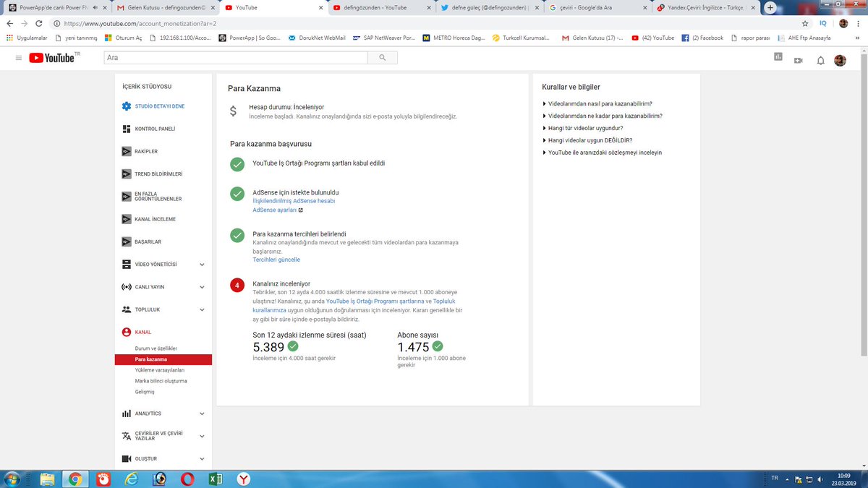Click the Oluştur camera icon
868x488 pixels.
click(x=127, y=458)
